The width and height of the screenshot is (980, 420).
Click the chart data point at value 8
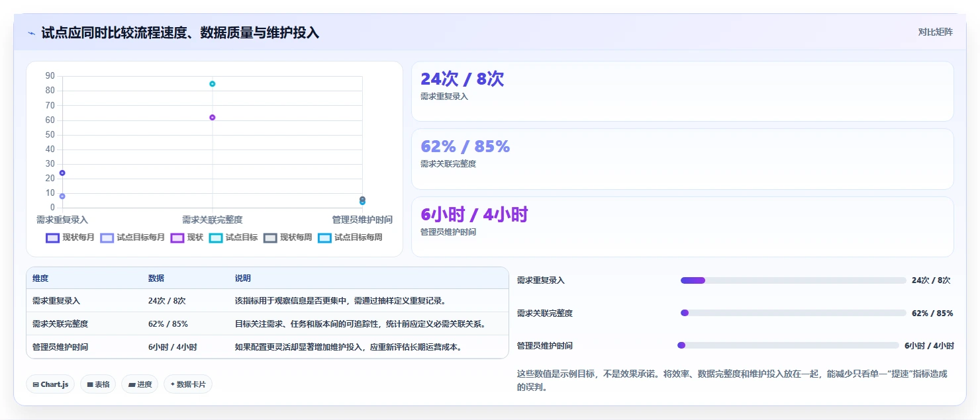pos(62,196)
